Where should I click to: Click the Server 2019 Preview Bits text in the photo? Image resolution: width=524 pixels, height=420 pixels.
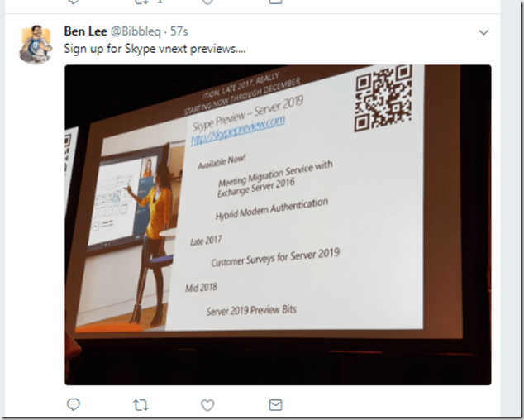tap(251, 310)
